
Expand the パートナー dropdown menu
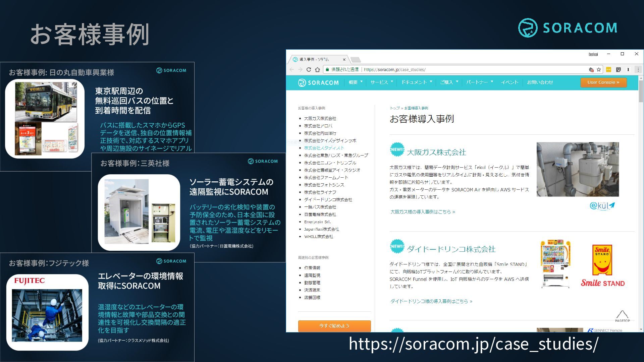pos(480,82)
